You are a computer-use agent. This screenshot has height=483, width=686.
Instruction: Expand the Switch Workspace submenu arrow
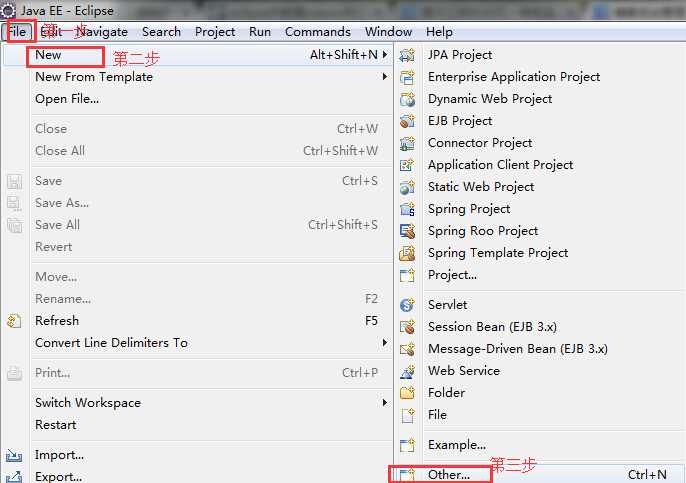(x=385, y=402)
